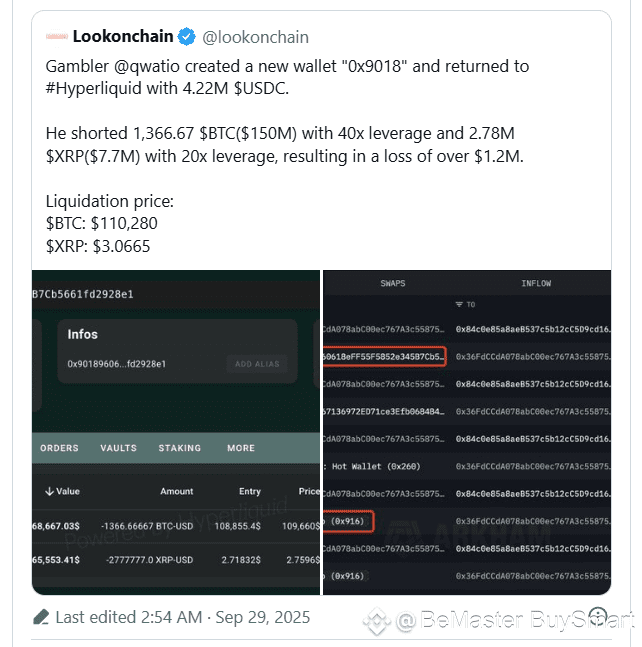Open the left Hyperliquid positions screenshot

coord(176,432)
